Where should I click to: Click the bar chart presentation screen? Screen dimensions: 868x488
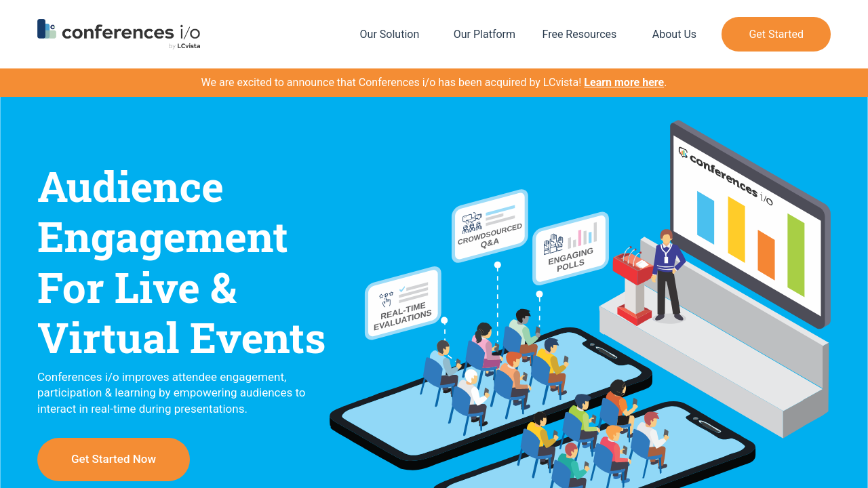(x=749, y=225)
